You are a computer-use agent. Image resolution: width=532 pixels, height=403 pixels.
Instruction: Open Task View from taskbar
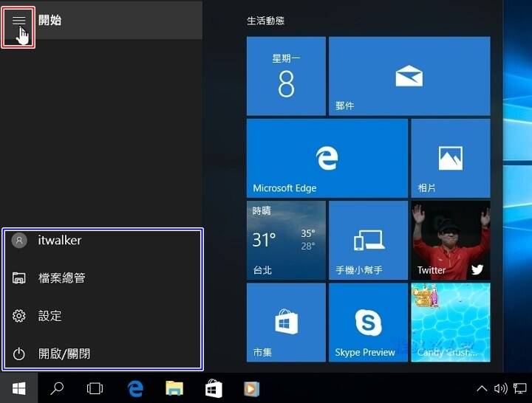95,388
